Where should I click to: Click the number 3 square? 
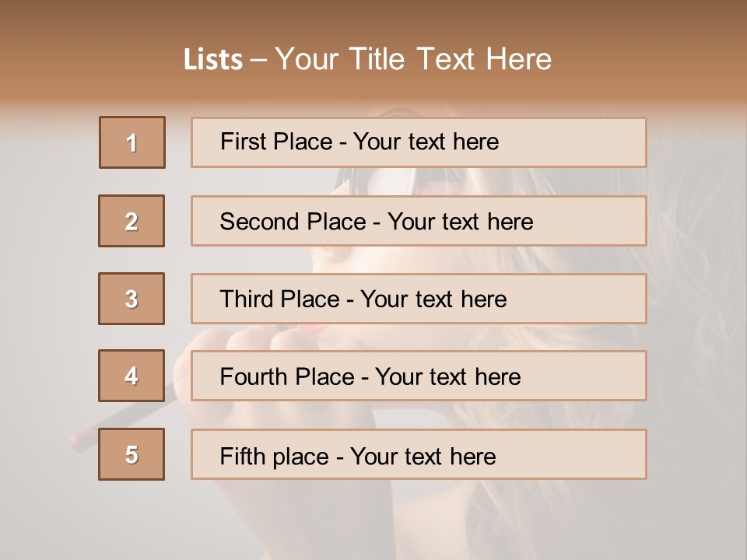click(132, 299)
